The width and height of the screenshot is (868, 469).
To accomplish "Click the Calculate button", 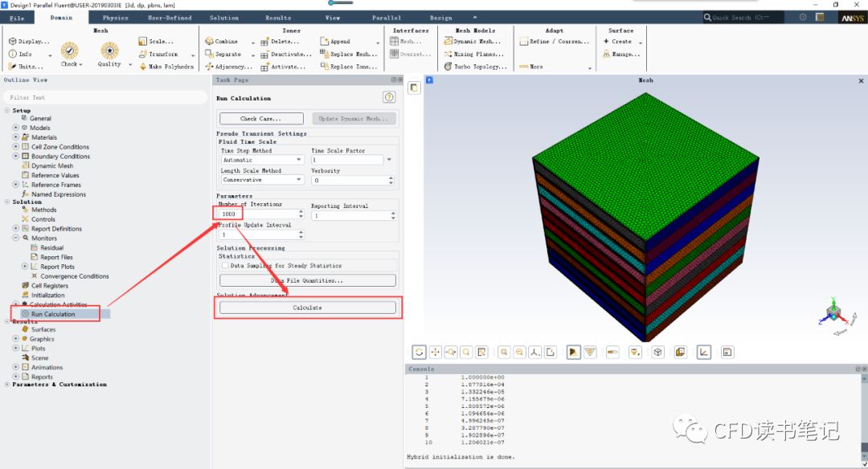I will pos(308,308).
